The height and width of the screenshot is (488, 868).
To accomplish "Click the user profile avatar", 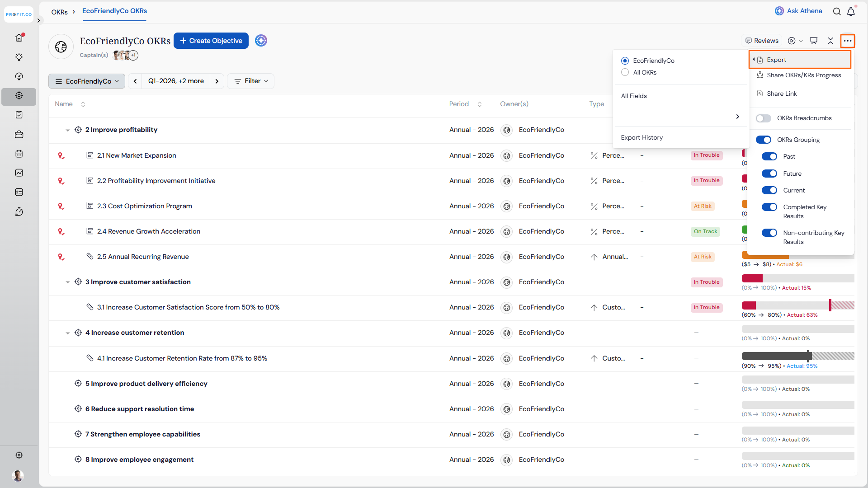I will (x=18, y=475).
